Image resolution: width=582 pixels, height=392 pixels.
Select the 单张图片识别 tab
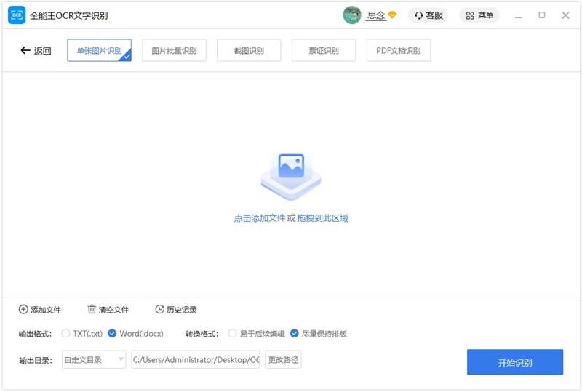[100, 50]
